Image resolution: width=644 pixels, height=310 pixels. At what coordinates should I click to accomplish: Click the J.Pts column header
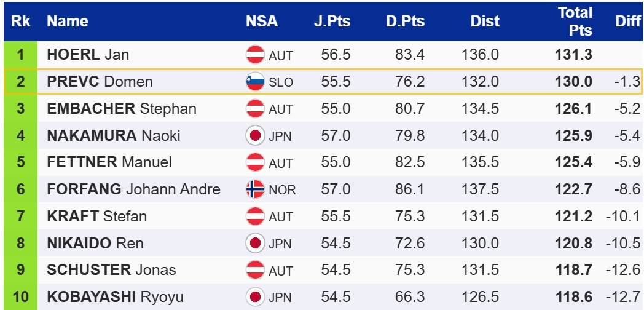coord(332,22)
